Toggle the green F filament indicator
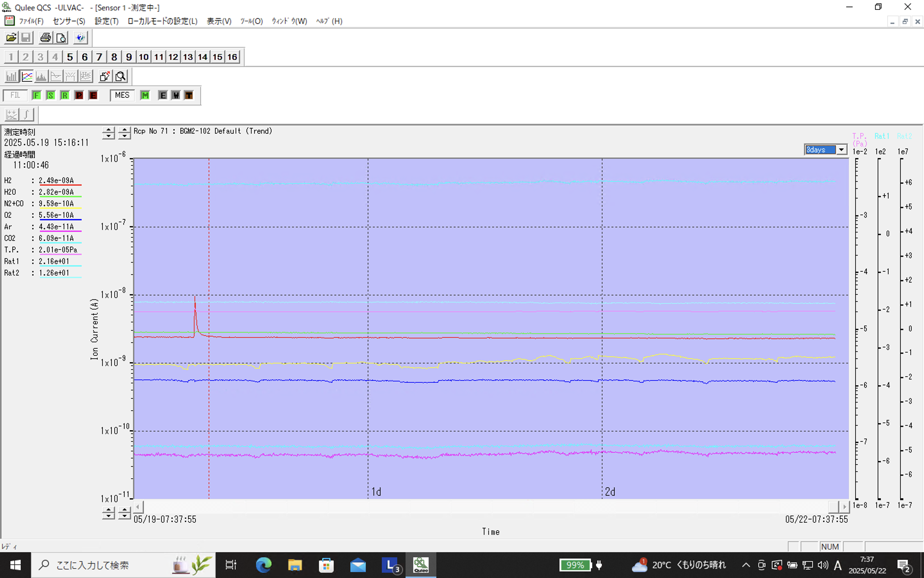924x578 pixels. point(37,95)
